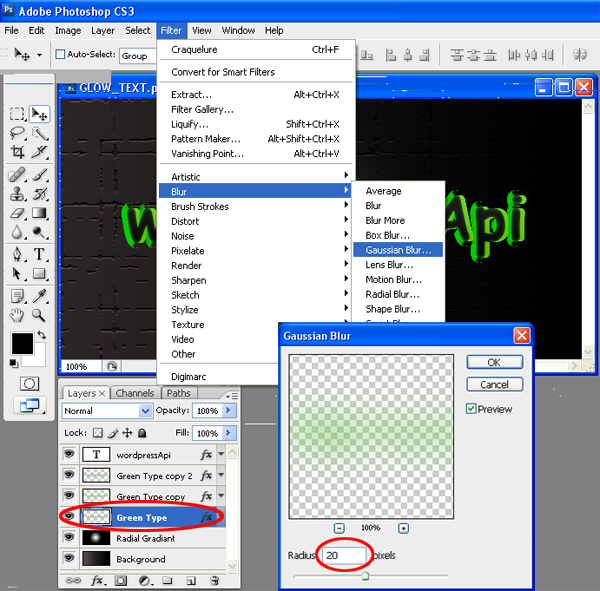
Task: Select the Pen tool
Action: click(x=17, y=255)
